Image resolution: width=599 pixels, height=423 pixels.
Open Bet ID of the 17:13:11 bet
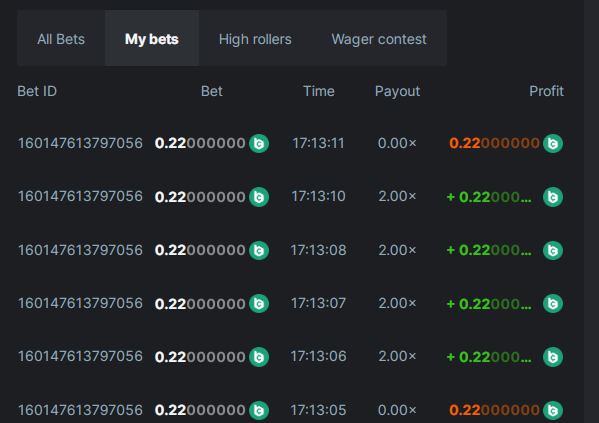[80, 143]
